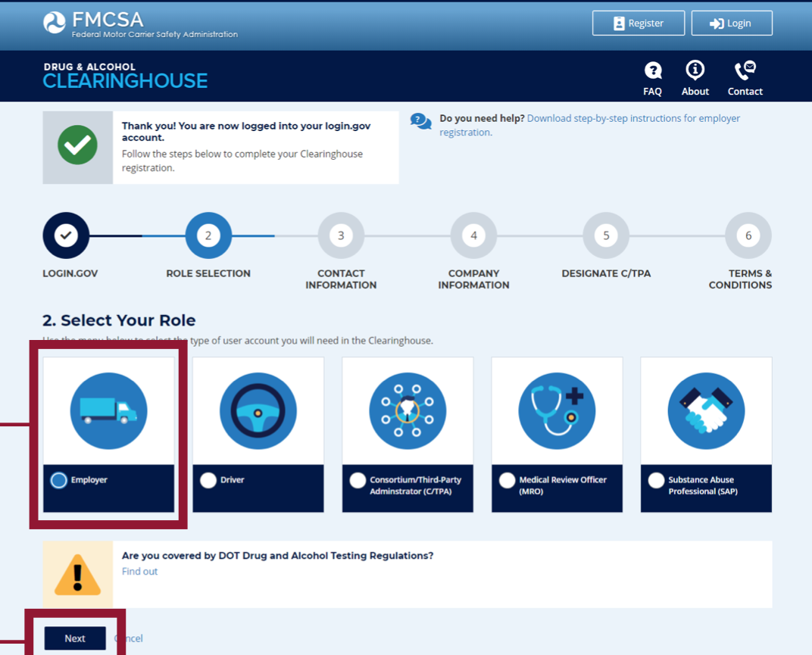The image size is (812, 655).
Task: Click the About info icon
Action: (695, 70)
